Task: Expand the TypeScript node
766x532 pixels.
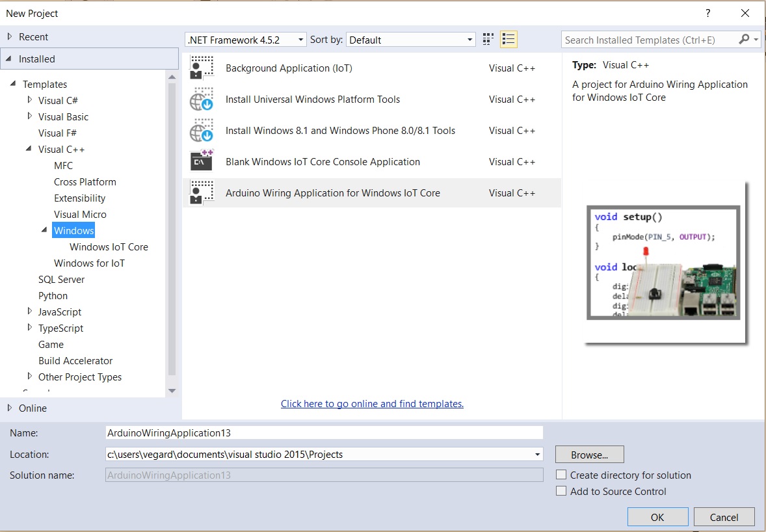Action: click(29, 327)
